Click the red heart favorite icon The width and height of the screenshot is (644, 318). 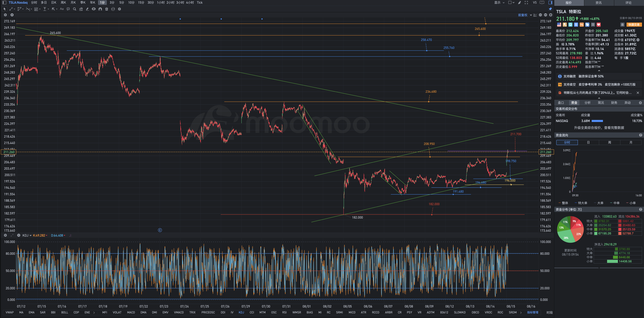pos(598,24)
